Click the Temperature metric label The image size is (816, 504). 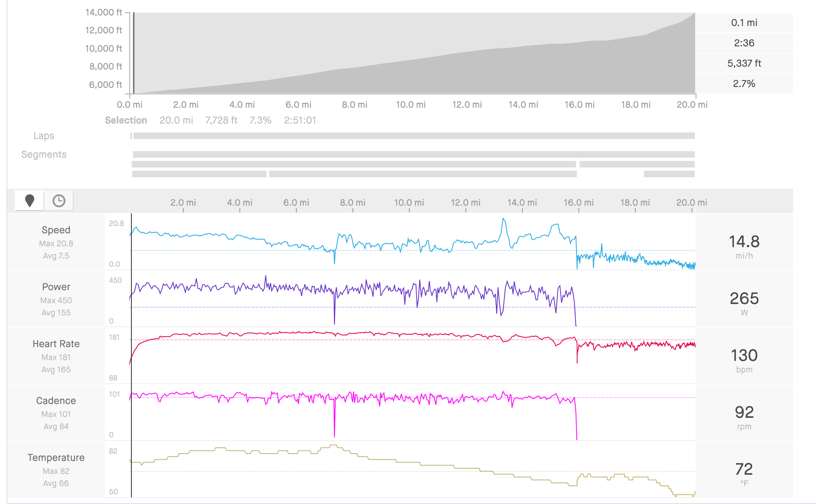56,458
